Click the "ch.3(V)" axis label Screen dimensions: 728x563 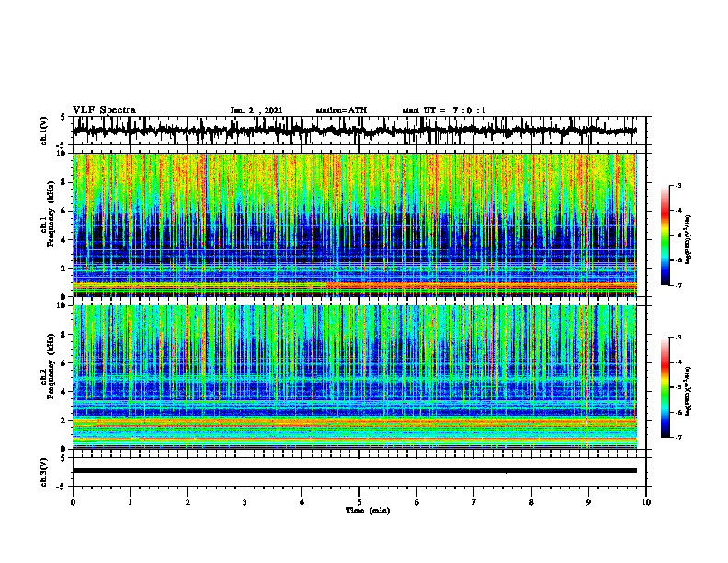click(44, 472)
